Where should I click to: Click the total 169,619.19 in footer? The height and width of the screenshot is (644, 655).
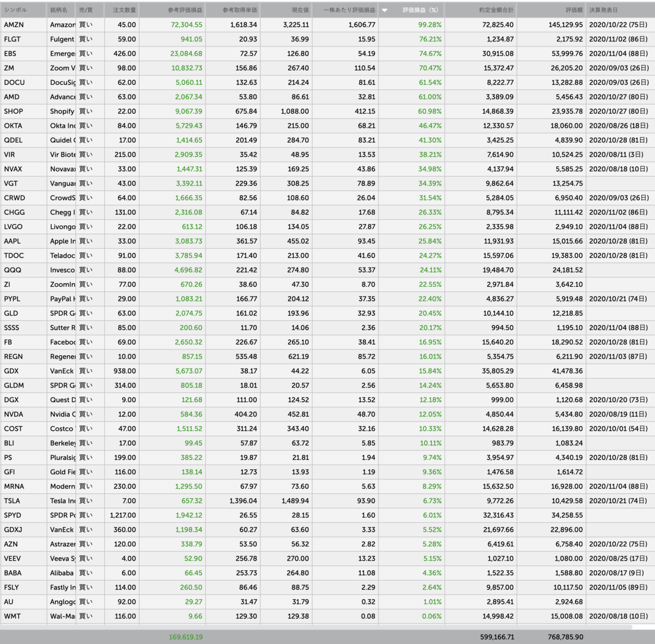tap(186, 637)
